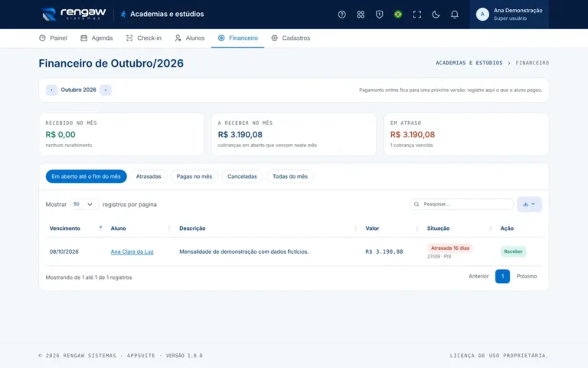Click the user avatar circle "A"
Screen dimensions: 588x368
(482, 15)
